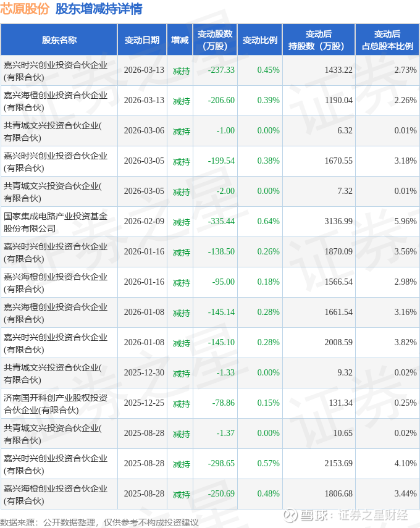Click the date cell 2025-12-30
Viewport: 420px width, 528px height.
pyautogui.click(x=144, y=372)
